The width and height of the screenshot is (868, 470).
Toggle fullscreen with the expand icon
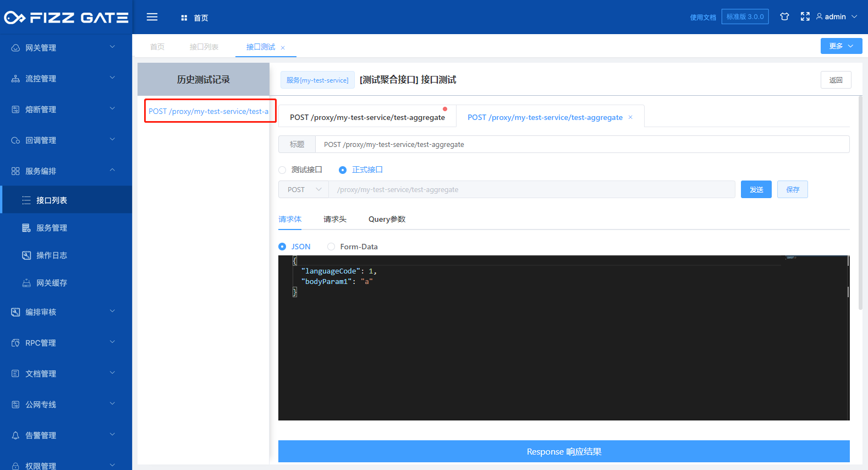click(x=805, y=17)
